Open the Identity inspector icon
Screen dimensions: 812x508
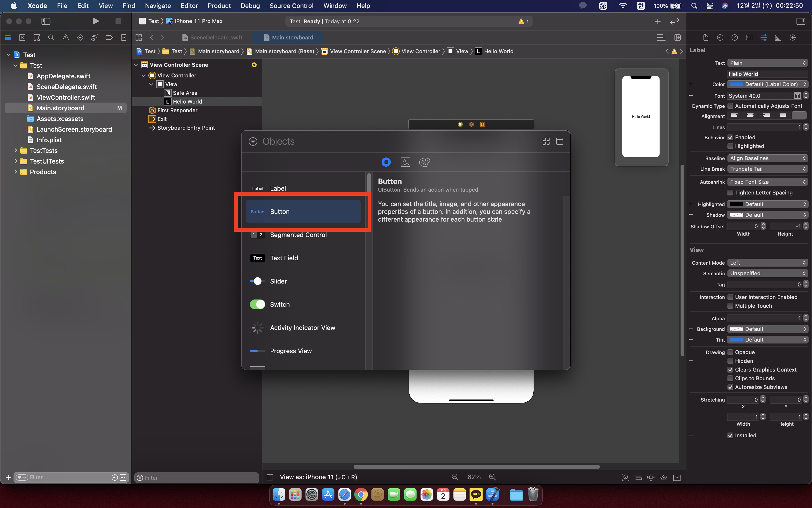749,38
